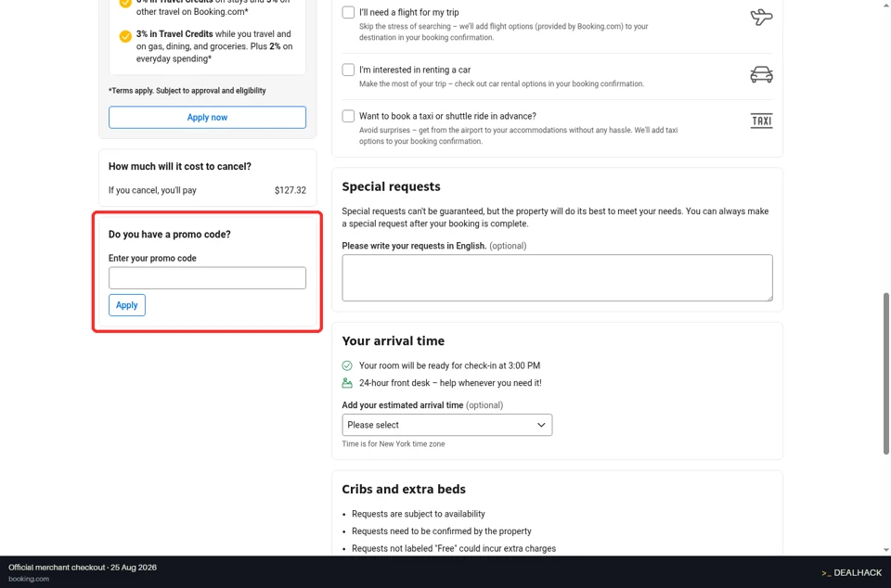Image resolution: width=891 pixels, height=588 pixels.
Task: Click the Apply now button
Action: coord(207,118)
